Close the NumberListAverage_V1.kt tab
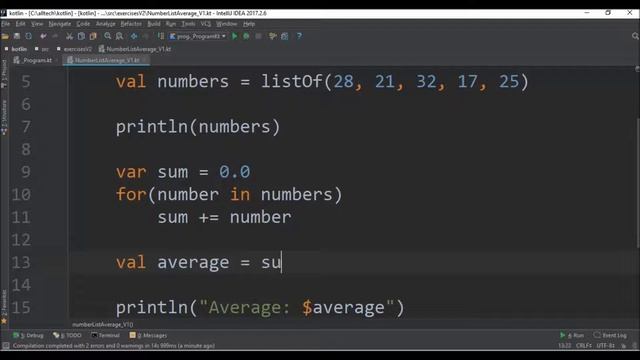 145,60
